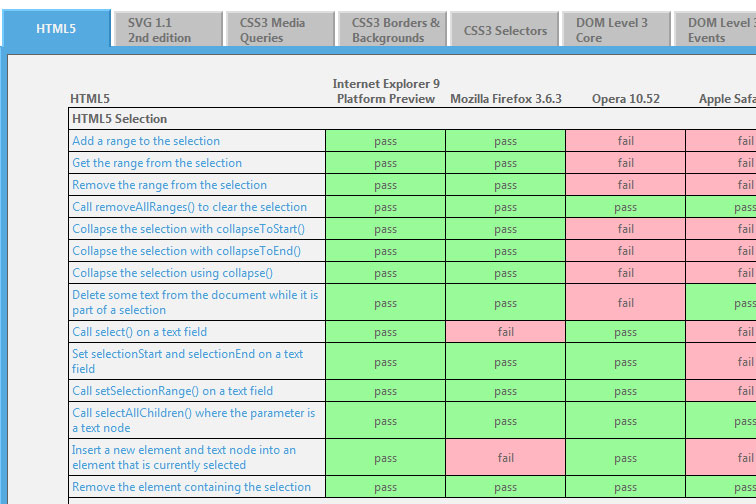Open 'Set selectionStart and selectionEnd' test link
756x504 pixels.
click(188, 361)
